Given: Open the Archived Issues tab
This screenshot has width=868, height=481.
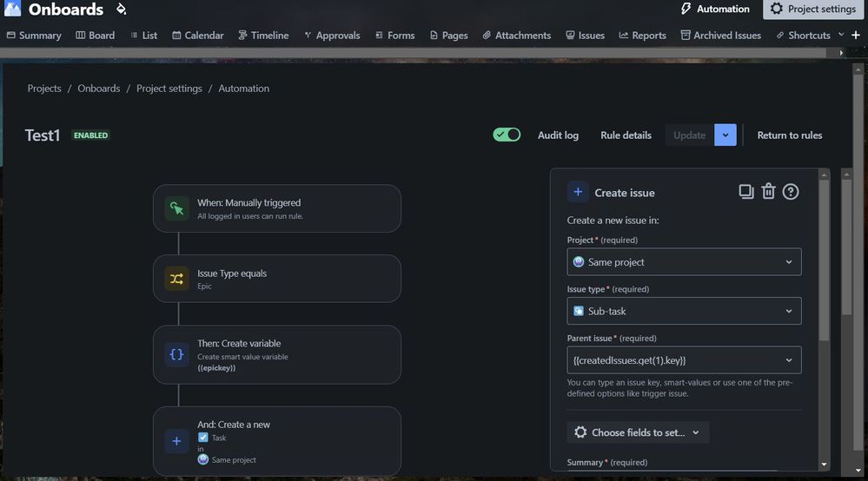Looking at the screenshot, I should [x=721, y=35].
